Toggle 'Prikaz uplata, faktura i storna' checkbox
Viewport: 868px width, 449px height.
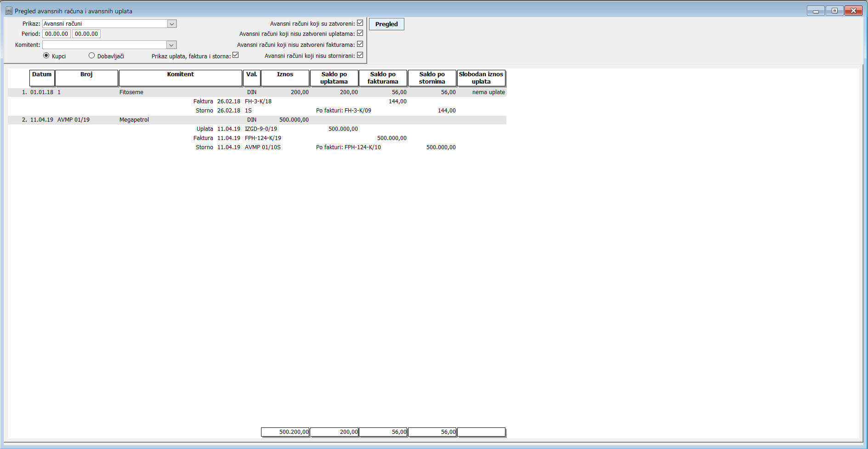click(236, 55)
